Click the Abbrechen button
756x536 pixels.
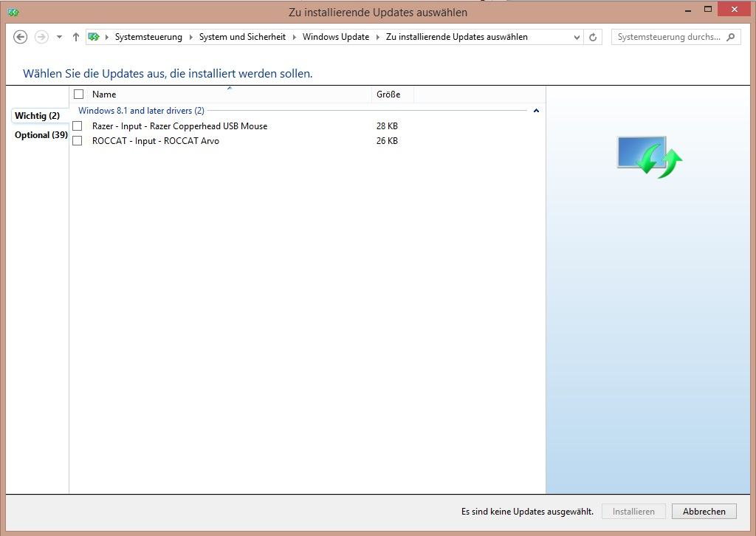[x=704, y=512]
